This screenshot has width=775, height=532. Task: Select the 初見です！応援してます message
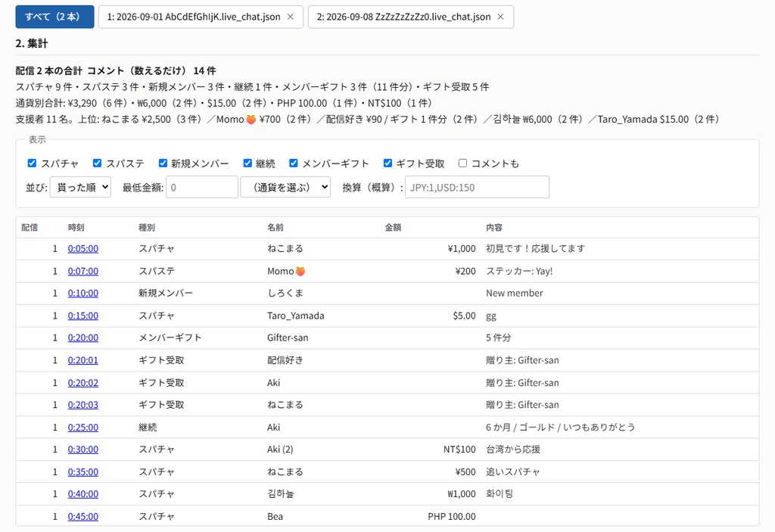(x=535, y=249)
